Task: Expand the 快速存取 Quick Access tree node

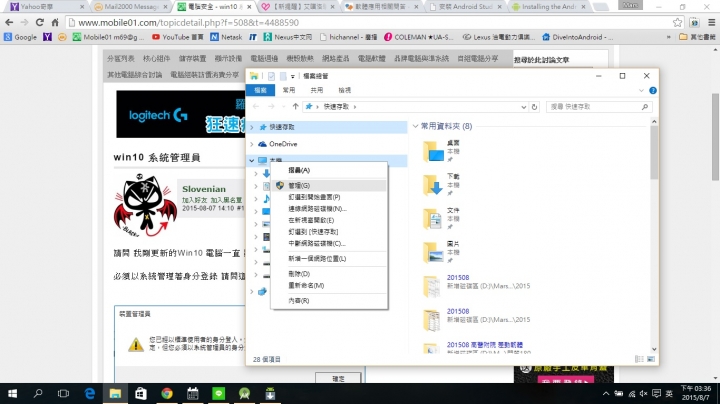Action: (x=252, y=127)
